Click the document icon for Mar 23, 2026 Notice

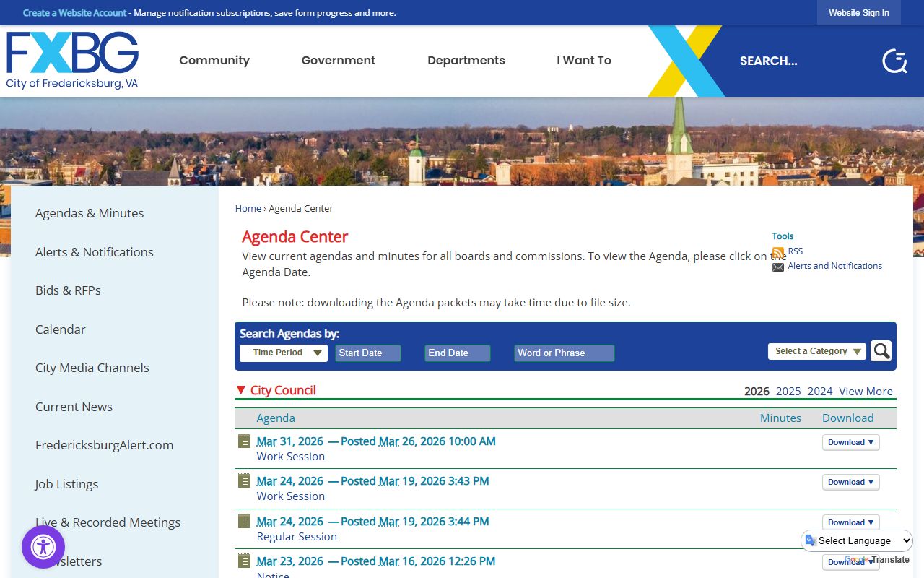coord(245,561)
